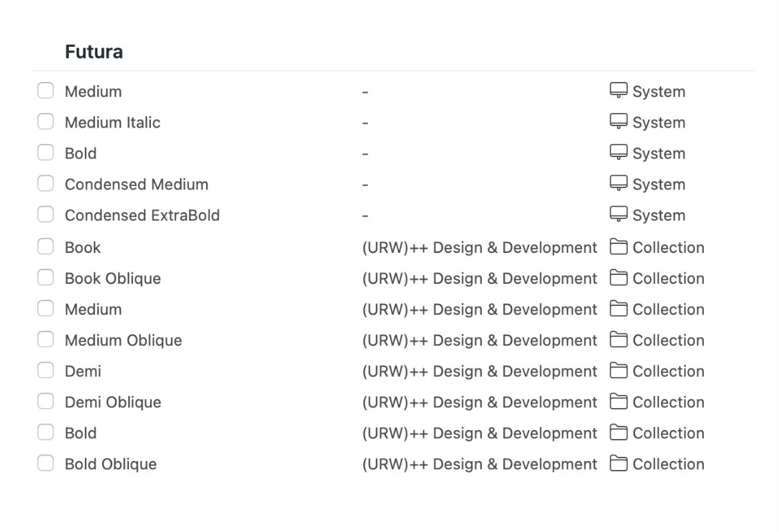This screenshot has height=532, width=779.
Task: Check the Bold Oblique checkbox
Action: (45, 464)
